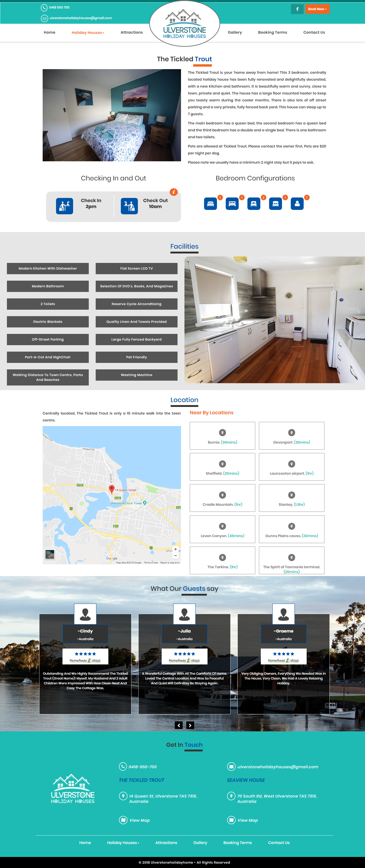The height and width of the screenshot is (868, 365).
Task: Open Booking Terms in the footer
Action: (237, 842)
